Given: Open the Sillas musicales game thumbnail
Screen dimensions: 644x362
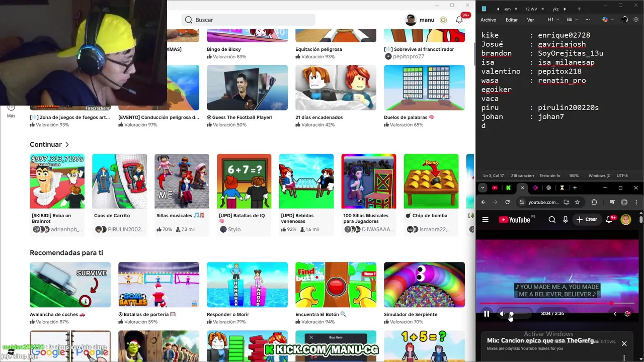Looking at the screenshot, I should 182,181.
